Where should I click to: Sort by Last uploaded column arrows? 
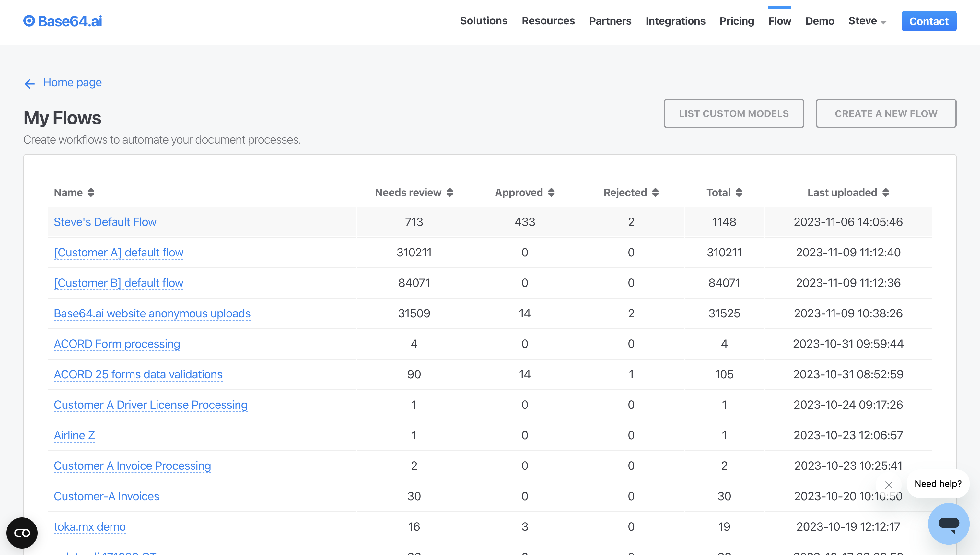point(885,193)
